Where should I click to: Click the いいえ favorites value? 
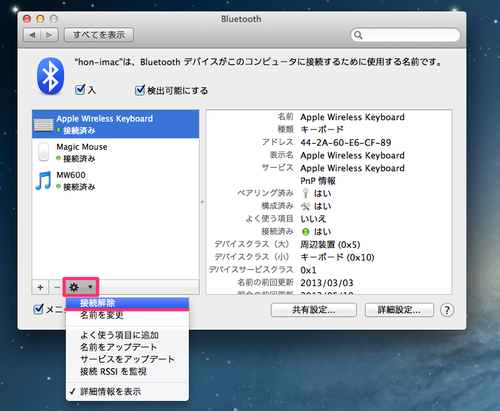(x=313, y=219)
